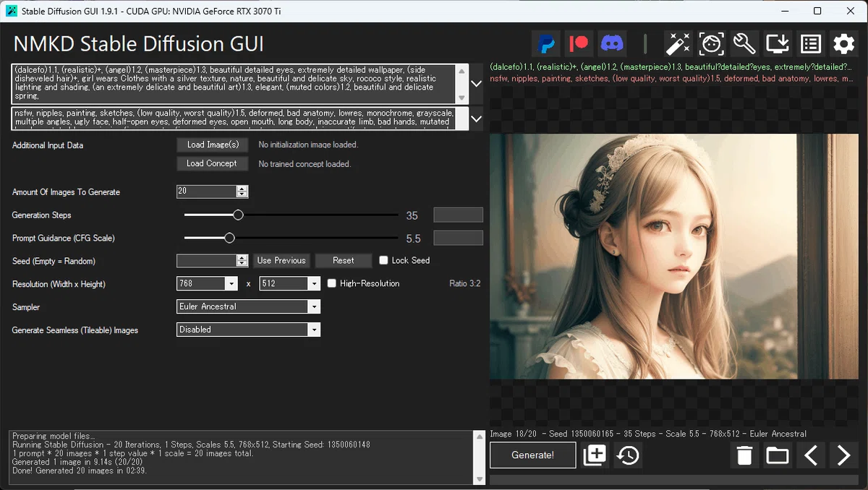Adjust the image amount stepper arrows

pyautogui.click(x=242, y=192)
